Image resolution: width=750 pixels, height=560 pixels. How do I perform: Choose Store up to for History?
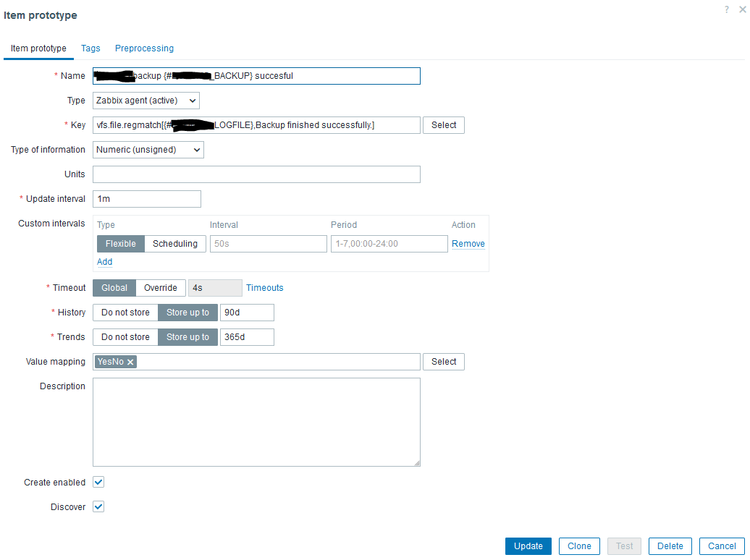[187, 313]
